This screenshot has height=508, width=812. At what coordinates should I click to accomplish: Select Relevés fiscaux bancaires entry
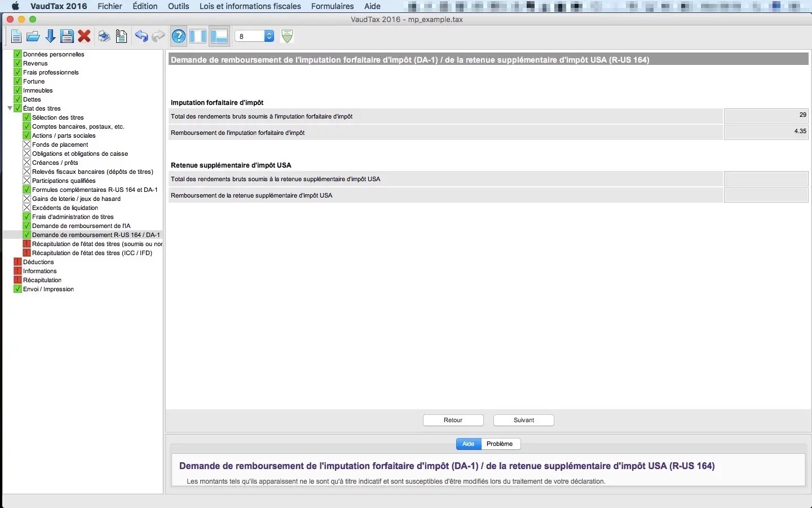pyautogui.click(x=92, y=172)
